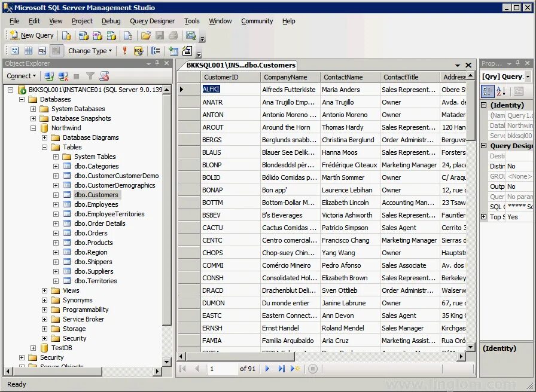Click the CompanyName column header
Viewport: 536px width, 392px height.
[290, 77]
